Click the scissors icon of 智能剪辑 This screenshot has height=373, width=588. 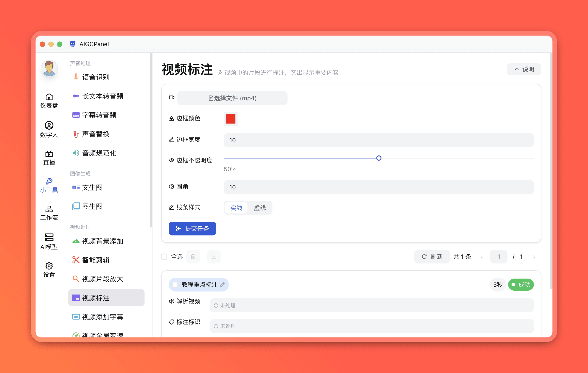coord(76,260)
